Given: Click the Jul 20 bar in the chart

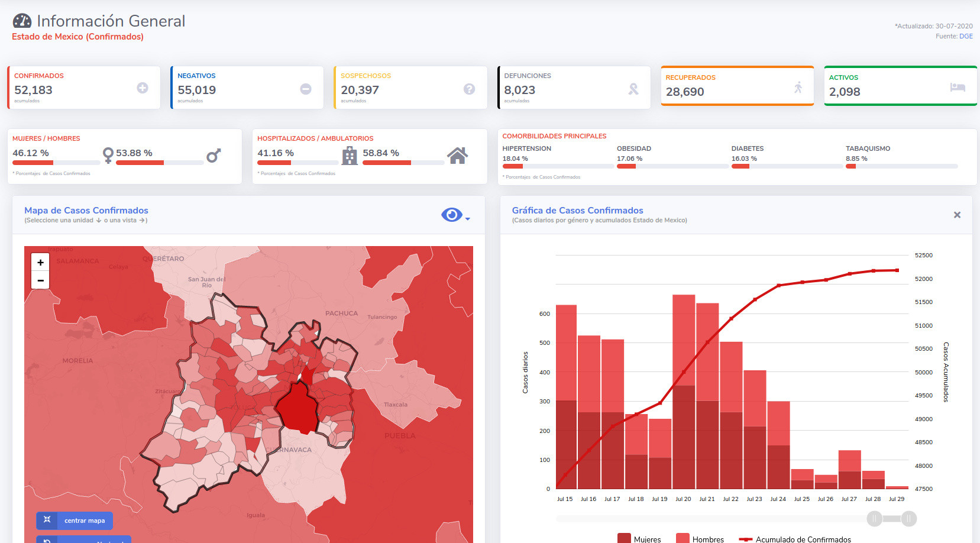Looking at the screenshot, I should pyautogui.click(x=684, y=392).
